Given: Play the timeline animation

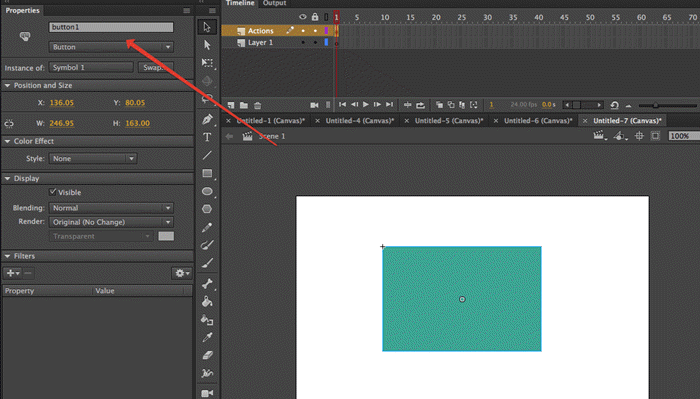Looking at the screenshot, I should coord(366,104).
